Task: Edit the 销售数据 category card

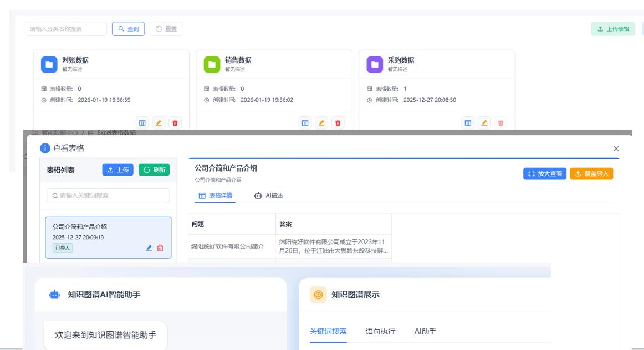Action: click(321, 123)
